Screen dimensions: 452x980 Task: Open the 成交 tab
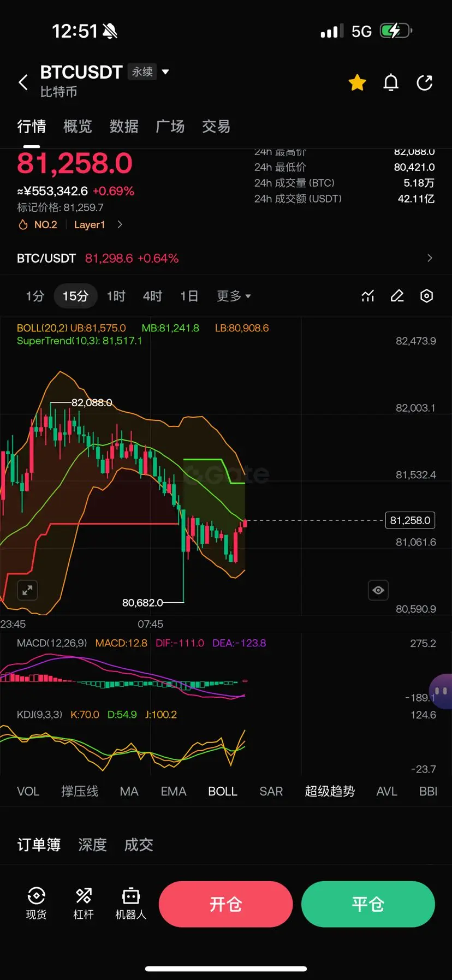click(x=139, y=845)
